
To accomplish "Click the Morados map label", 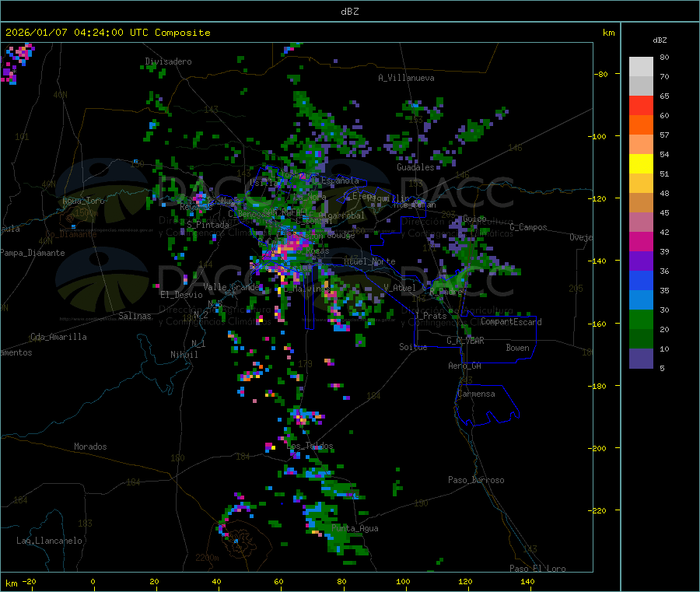I will [x=90, y=447].
